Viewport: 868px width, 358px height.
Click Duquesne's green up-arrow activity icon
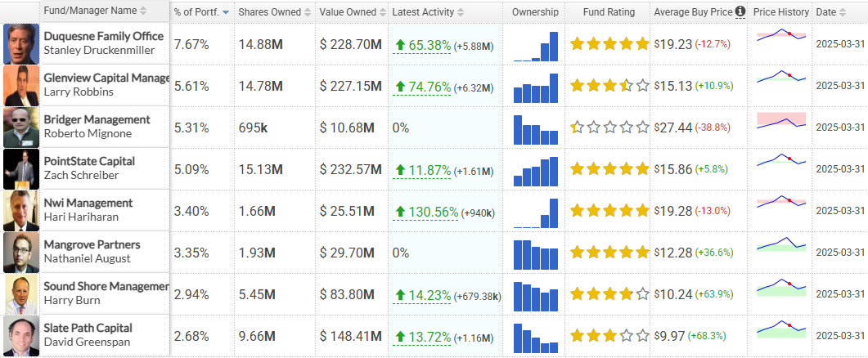(x=401, y=45)
